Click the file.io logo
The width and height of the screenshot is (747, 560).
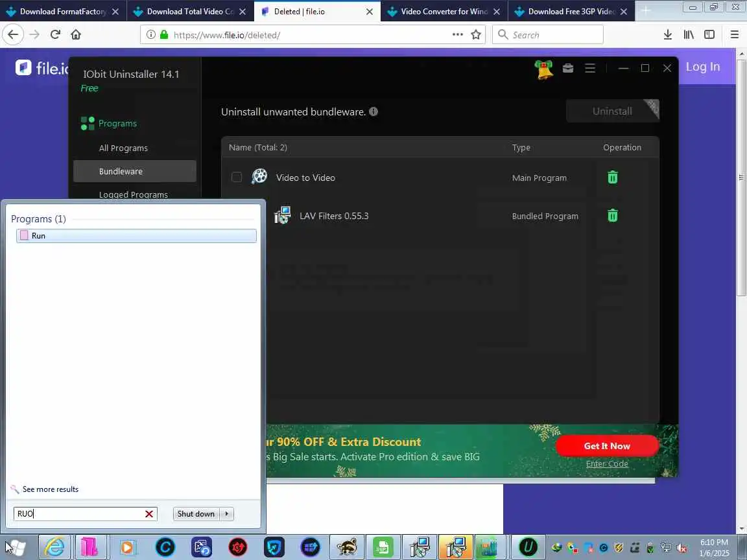[42, 68]
